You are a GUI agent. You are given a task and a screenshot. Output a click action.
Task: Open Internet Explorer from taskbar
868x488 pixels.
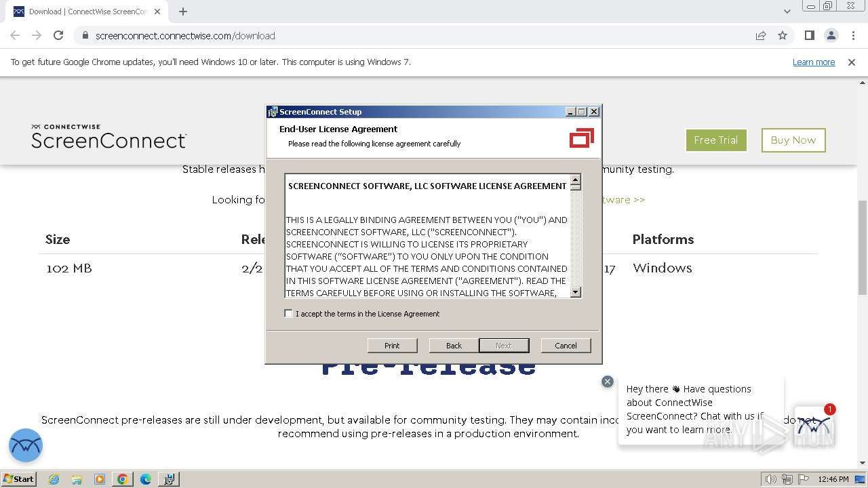[54, 479]
